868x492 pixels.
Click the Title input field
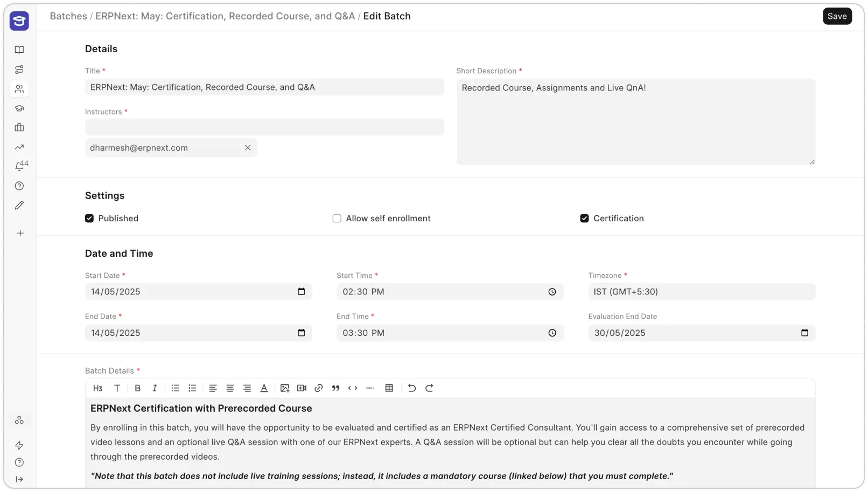(x=264, y=87)
